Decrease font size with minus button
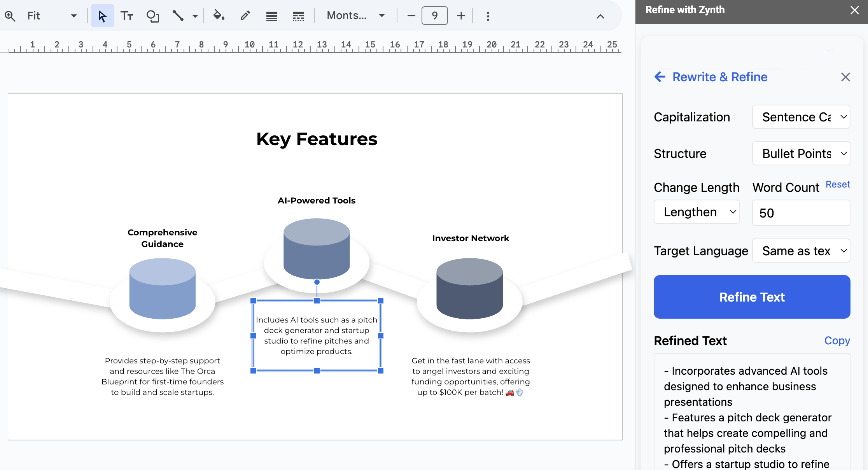This screenshot has height=470, width=868. [x=411, y=16]
